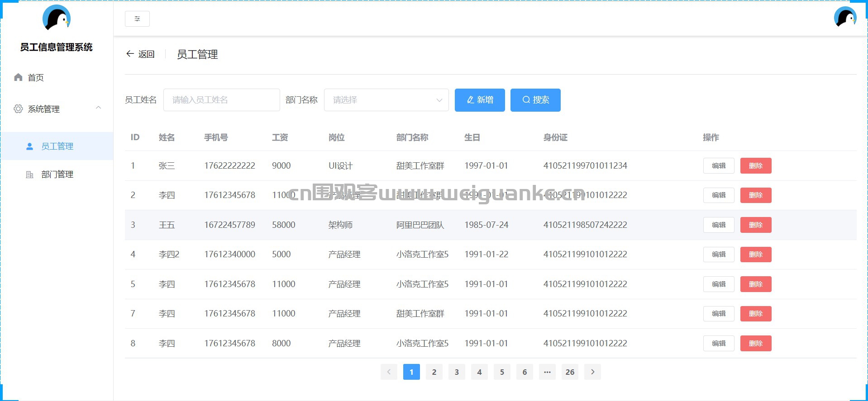The height and width of the screenshot is (401, 868).
Task: Open 部门管理 menu item
Action: tap(57, 175)
